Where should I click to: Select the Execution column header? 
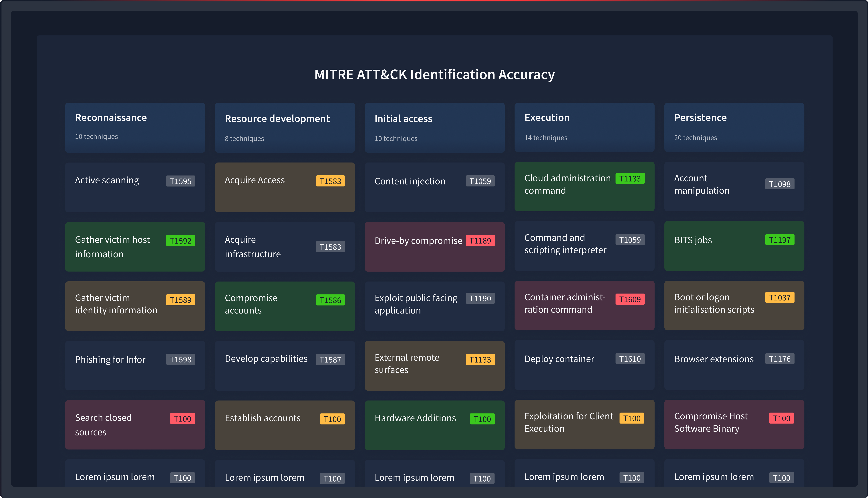click(584, 127)
